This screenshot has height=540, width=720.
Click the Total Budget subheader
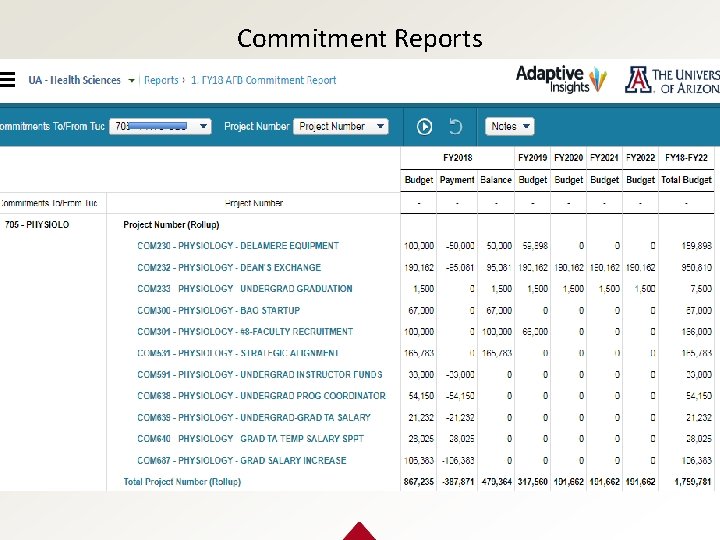(x=686, y=180)
